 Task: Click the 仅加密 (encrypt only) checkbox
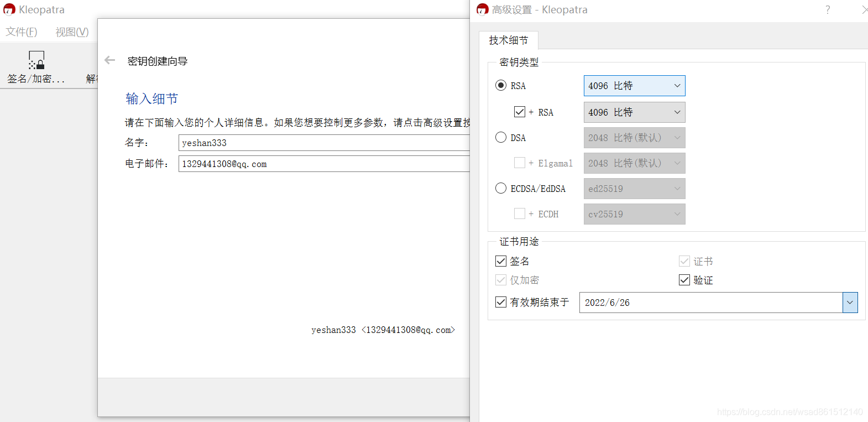[501, 280]
